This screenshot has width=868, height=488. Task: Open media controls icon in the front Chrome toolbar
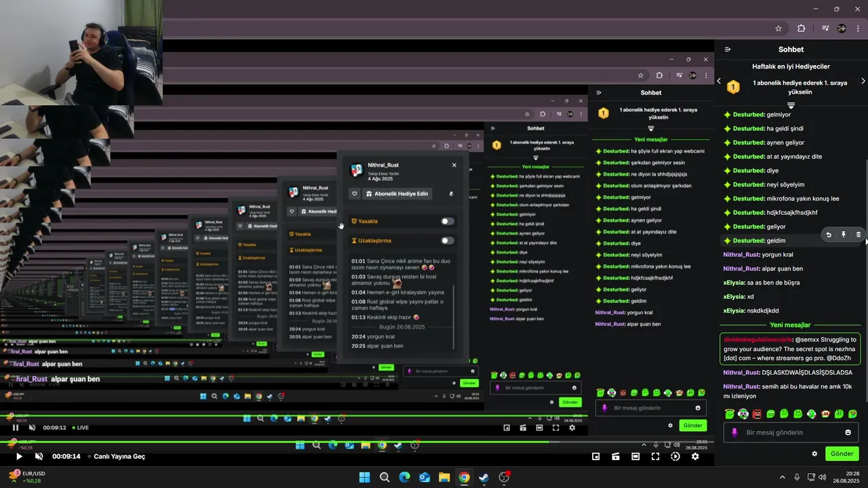click(x=825, y=28)
